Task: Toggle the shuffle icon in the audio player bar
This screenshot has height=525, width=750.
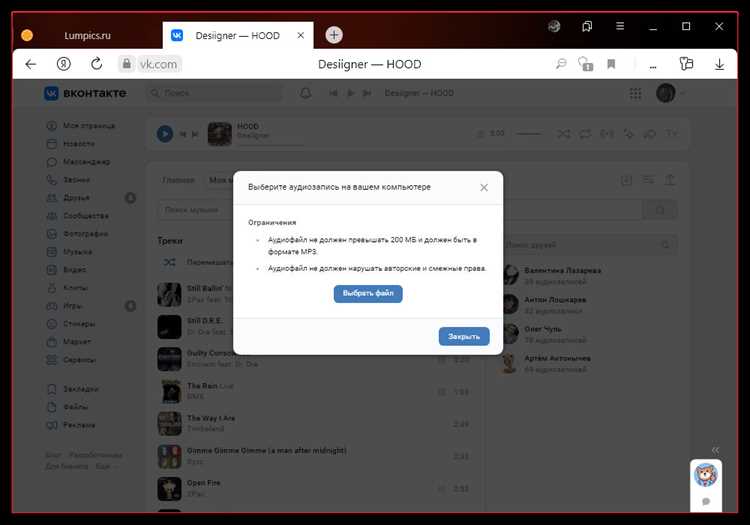Action: (564, 134)
